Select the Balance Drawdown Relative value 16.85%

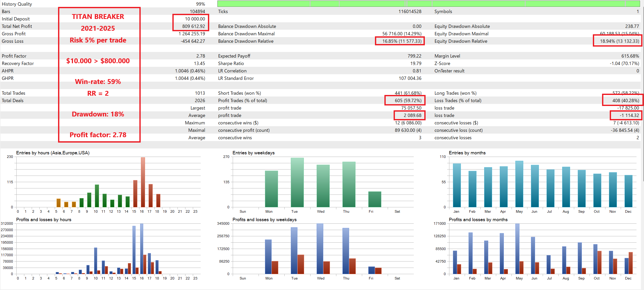tap(402, 41)
